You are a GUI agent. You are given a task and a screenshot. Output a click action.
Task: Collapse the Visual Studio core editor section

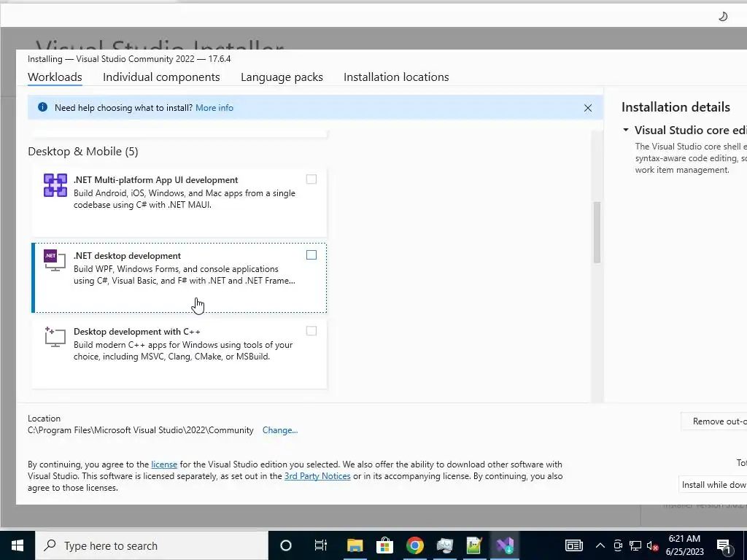(x=625, y=130)
